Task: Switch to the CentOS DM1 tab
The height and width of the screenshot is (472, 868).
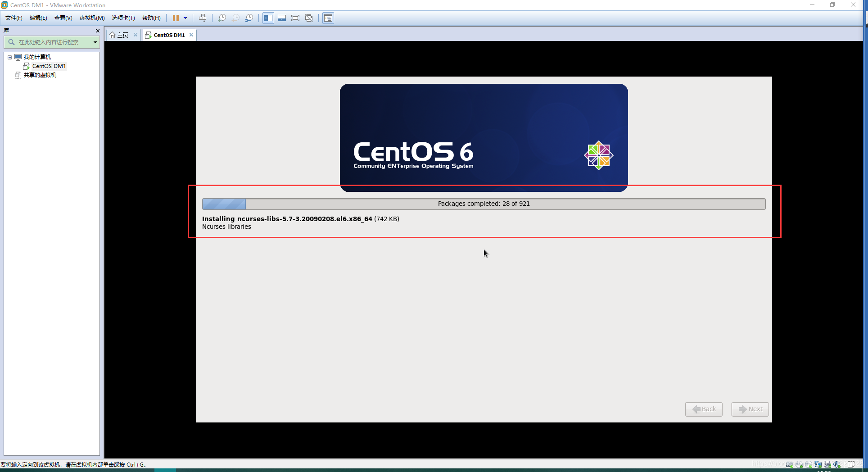Action: (x=165, y=35)
